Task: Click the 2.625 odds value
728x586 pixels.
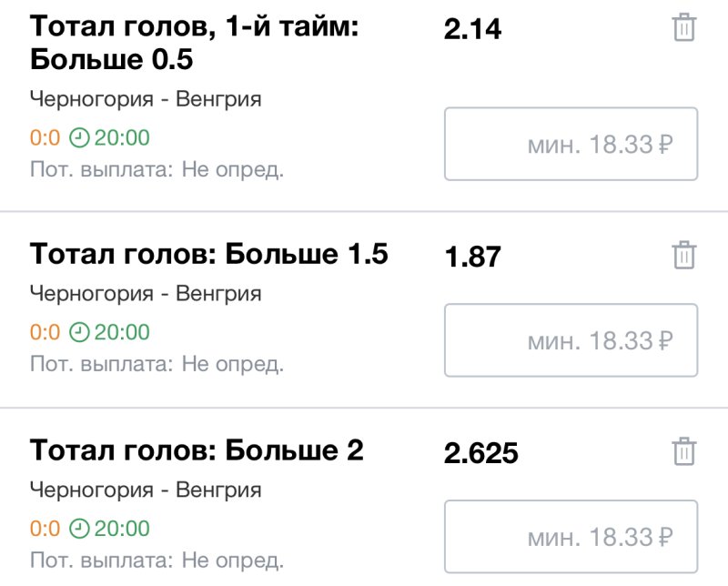Action: pos(480,453)
